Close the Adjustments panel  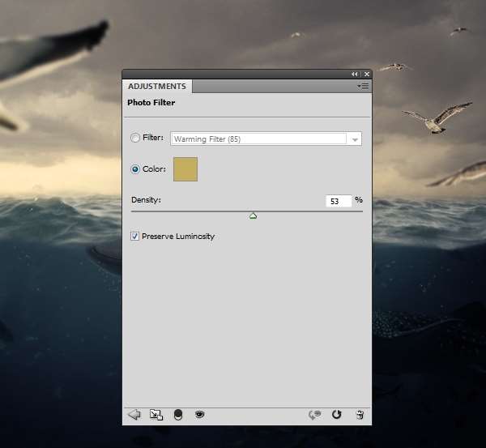tap(366, 74)
